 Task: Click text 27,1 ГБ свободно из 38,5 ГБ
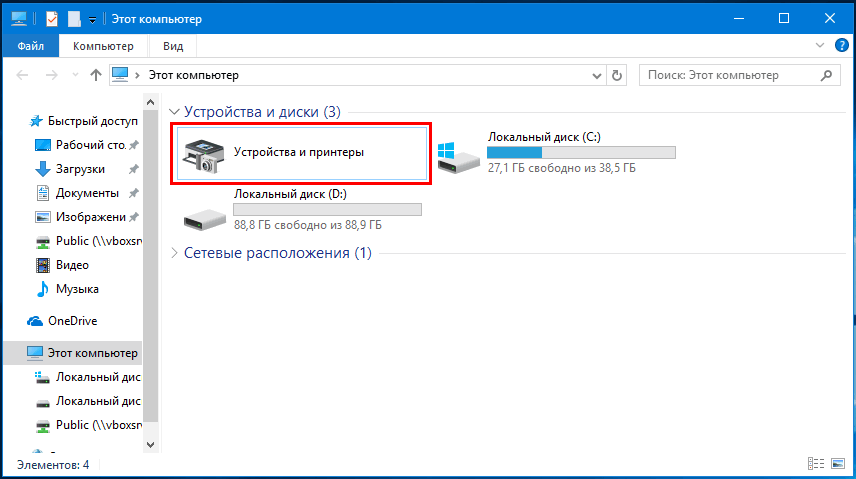coord(562,168)
